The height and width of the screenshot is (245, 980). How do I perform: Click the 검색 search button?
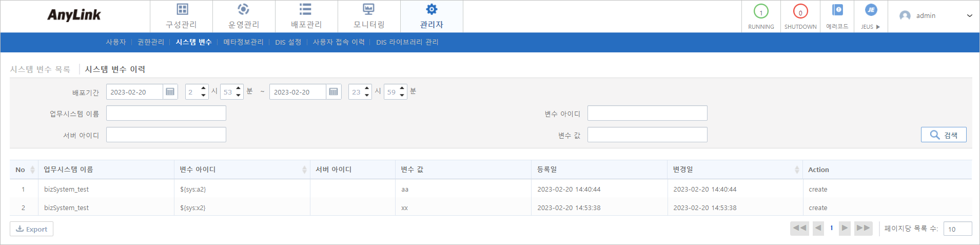point(944,135)
